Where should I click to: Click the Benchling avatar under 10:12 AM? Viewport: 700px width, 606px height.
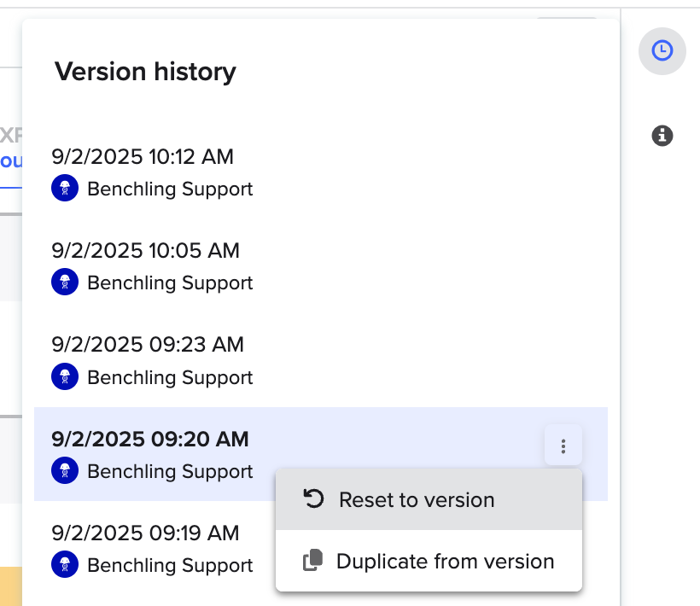coord(65,188)
